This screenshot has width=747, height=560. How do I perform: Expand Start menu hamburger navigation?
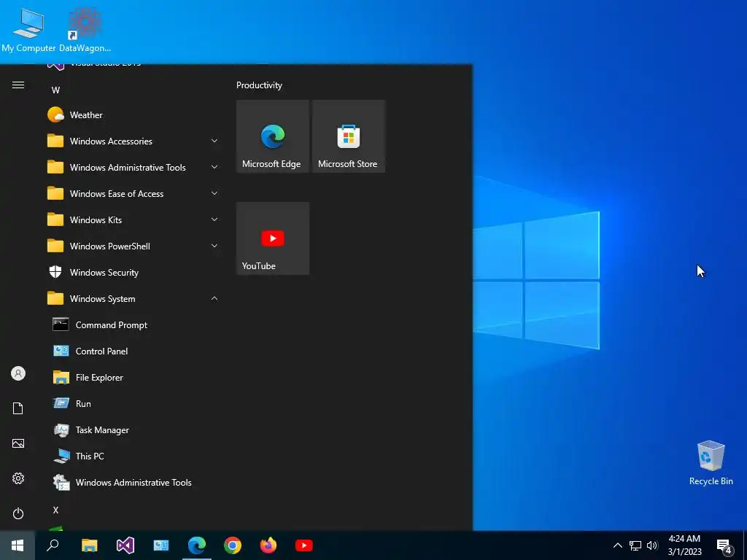[x=18, y=85]
